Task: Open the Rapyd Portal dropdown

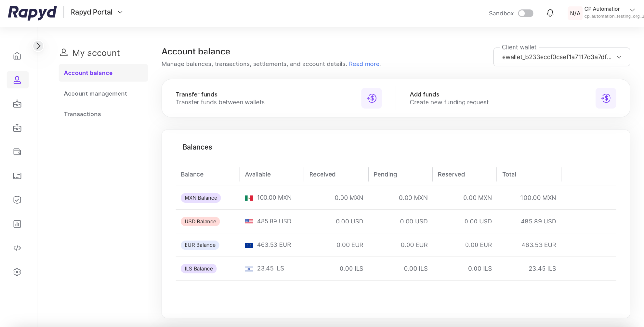Action: (97, 12)
